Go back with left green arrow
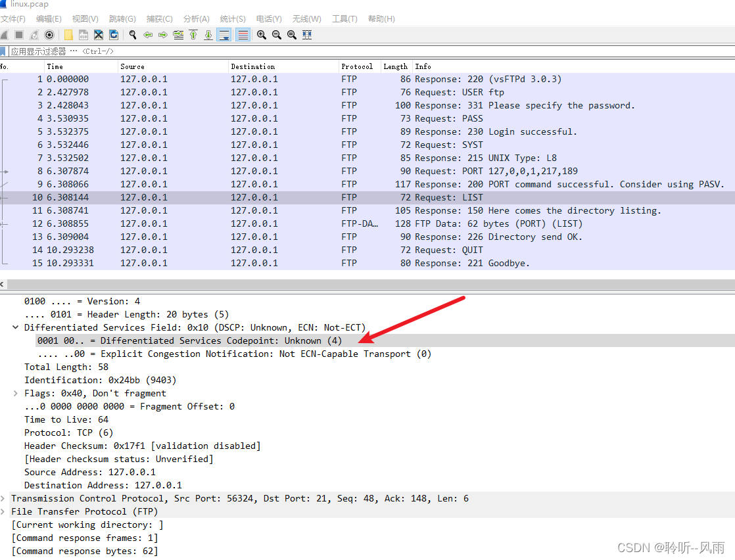Viewport: 735px width, 560px height. 148,35
